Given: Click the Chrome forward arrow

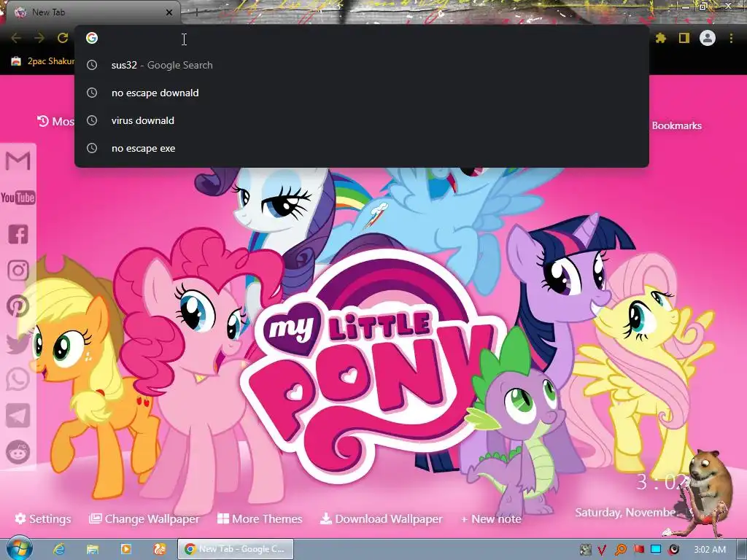Looking at the screenshot, I should point(39,38).
